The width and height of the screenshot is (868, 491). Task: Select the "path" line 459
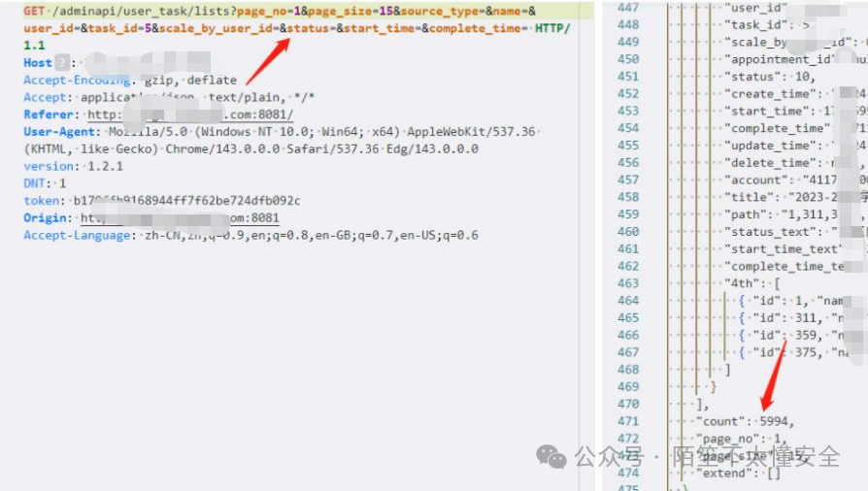[x=794, y=214]
